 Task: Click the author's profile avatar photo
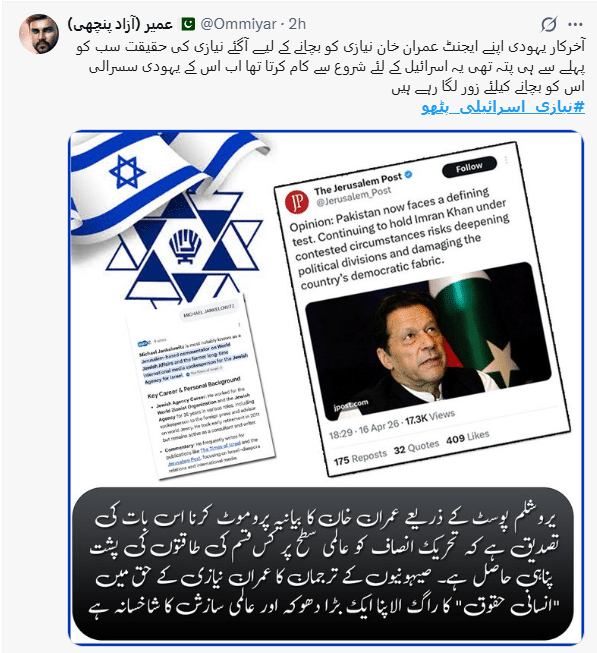point(38,34)
